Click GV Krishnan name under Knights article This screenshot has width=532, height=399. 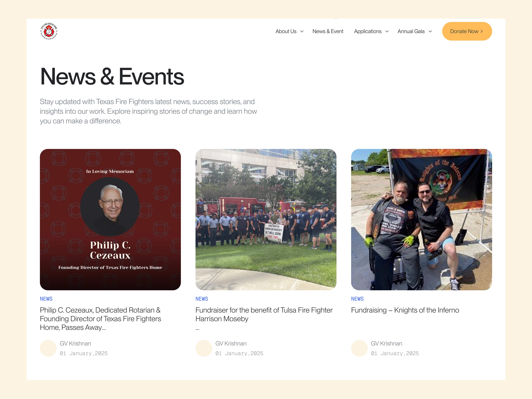pos(387,343)
